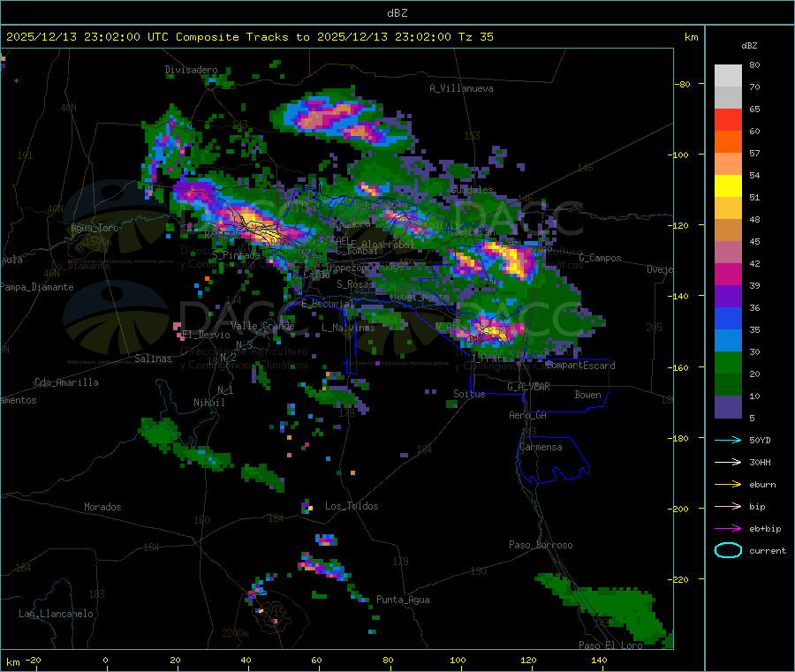Click the Cda_Amarilla place label
The height and width of the screenshot is (672, 795).
tap(66, 382)
